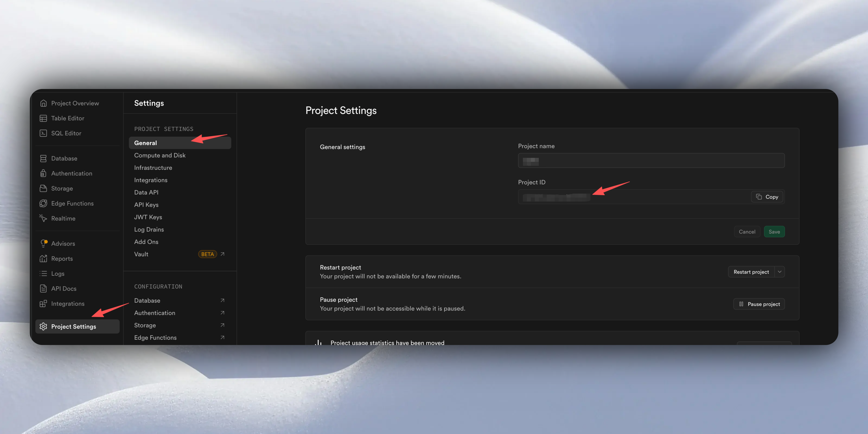
Task: Copy the Project ID
Action: tap(767, 197)
